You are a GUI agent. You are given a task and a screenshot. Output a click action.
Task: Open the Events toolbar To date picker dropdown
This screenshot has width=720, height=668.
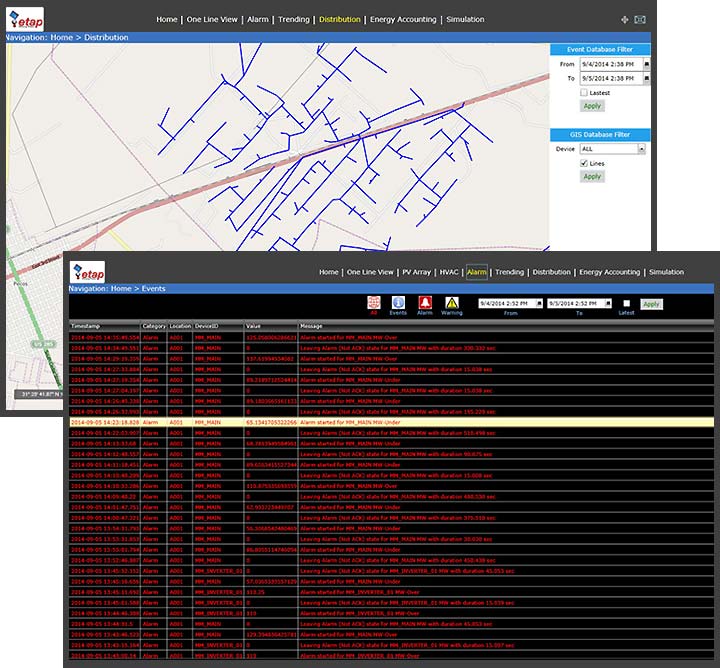point(607,303)
